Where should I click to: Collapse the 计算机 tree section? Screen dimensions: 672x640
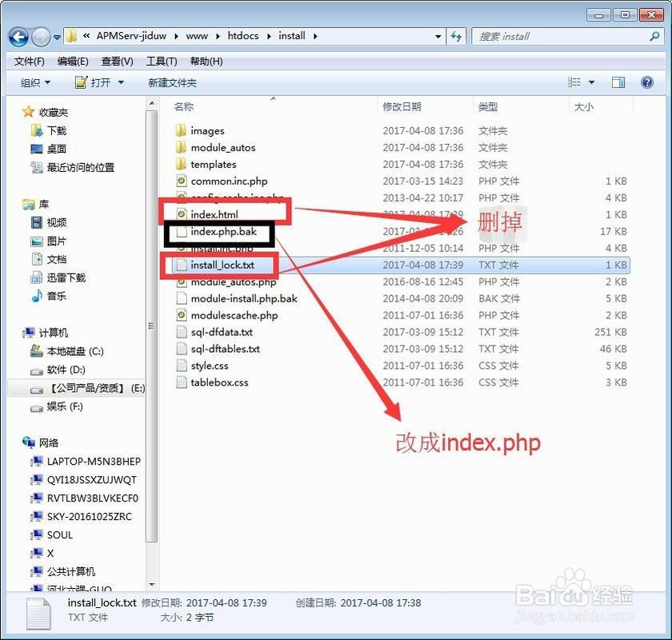pos(17,333)
